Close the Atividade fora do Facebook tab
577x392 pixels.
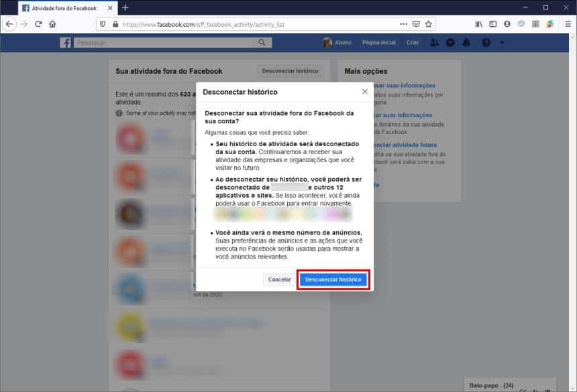(x=110, y=8)
